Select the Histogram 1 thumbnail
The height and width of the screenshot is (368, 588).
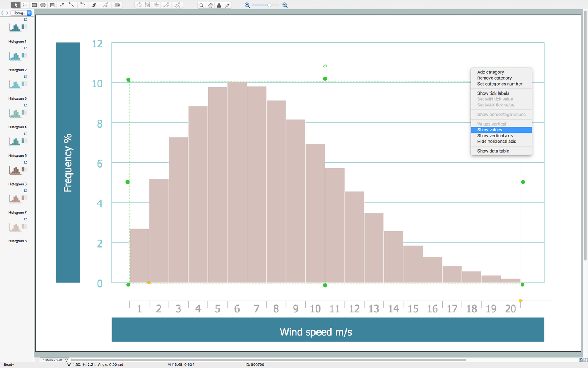(x=17, y=27)
